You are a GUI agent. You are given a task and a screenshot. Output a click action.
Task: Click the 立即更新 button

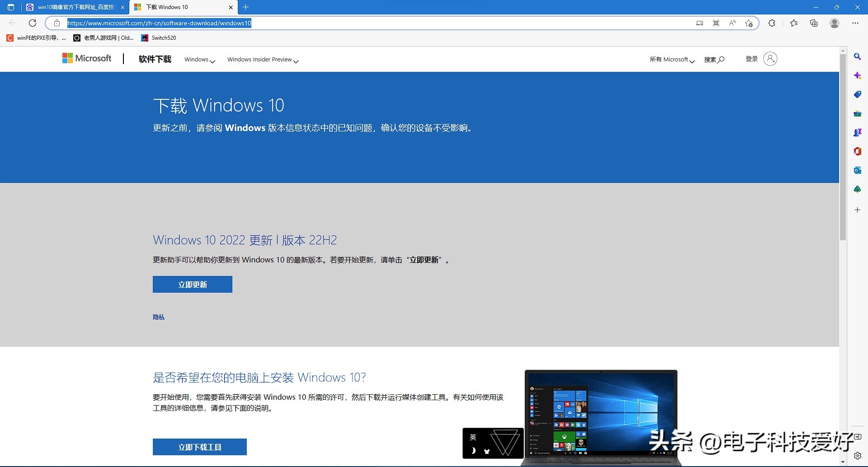(x=193, y=285)
